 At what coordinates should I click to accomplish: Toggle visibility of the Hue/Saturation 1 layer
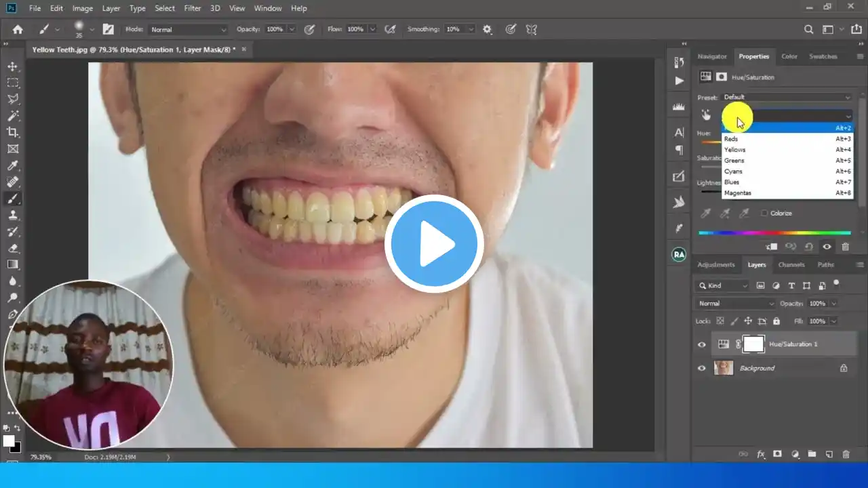tap(701, 344)
